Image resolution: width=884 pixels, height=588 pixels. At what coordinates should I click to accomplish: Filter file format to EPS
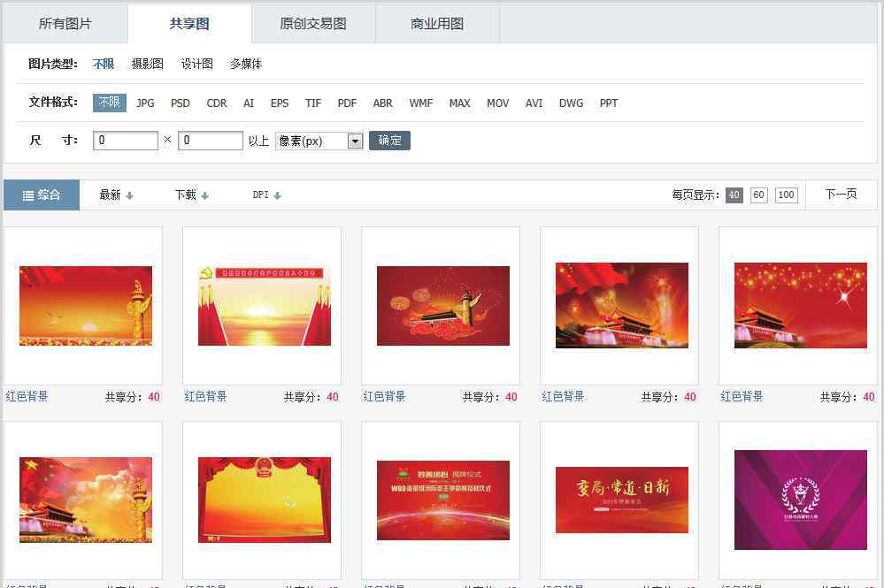(x=280, y=103)
